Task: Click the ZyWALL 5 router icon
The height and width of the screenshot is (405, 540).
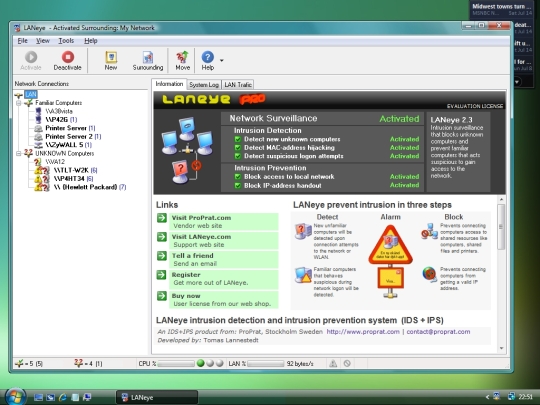Action: point(39,145)
